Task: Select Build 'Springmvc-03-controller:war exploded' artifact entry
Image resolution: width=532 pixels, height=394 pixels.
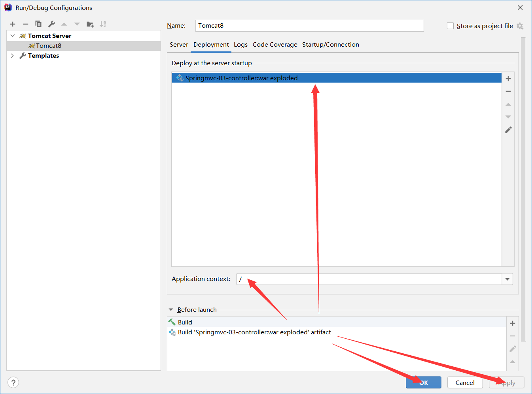Action: pyautogui.click(x=337, y=332)
